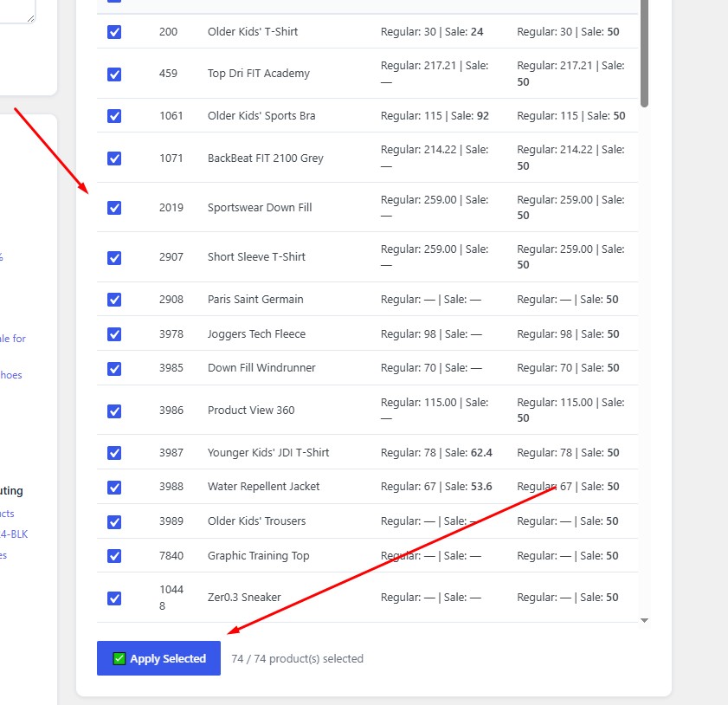Uncheck the Older Kids' T-Shirt row checkbox

tap(114, 32)
